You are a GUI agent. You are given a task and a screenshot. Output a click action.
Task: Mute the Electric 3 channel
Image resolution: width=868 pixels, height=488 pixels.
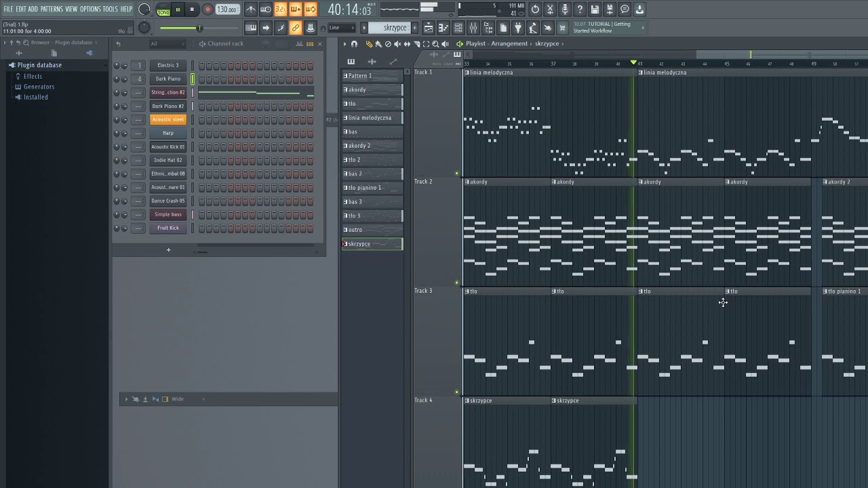pos(117,66)
